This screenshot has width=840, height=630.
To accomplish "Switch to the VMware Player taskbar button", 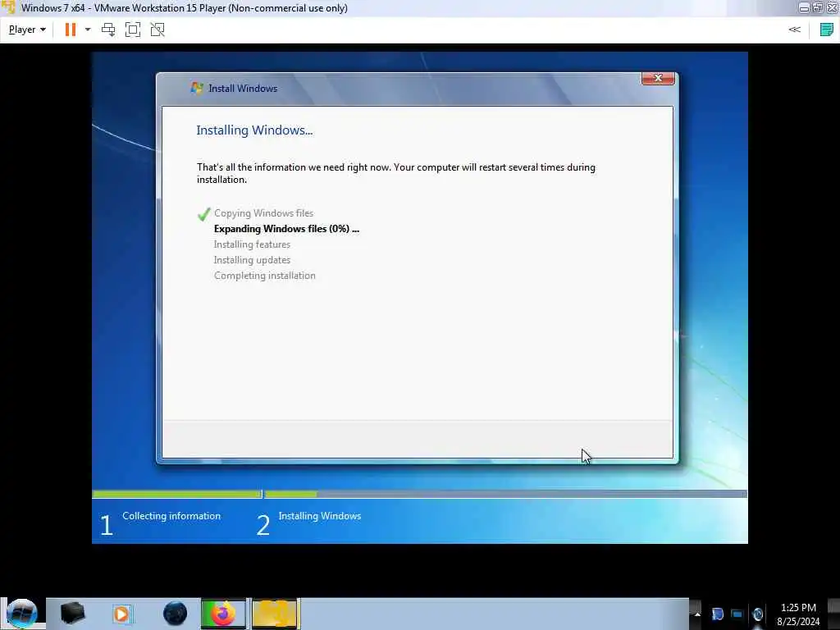I will click(275, 614).
